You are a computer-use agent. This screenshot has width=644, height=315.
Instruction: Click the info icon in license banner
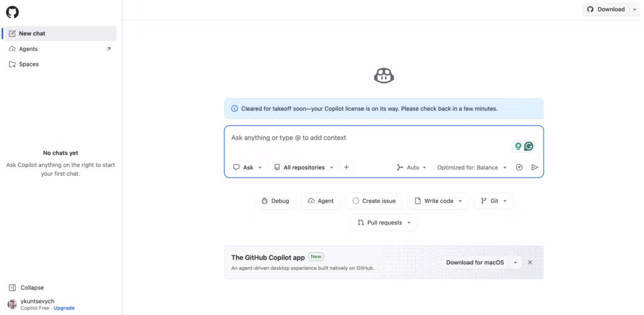point(235,109)
